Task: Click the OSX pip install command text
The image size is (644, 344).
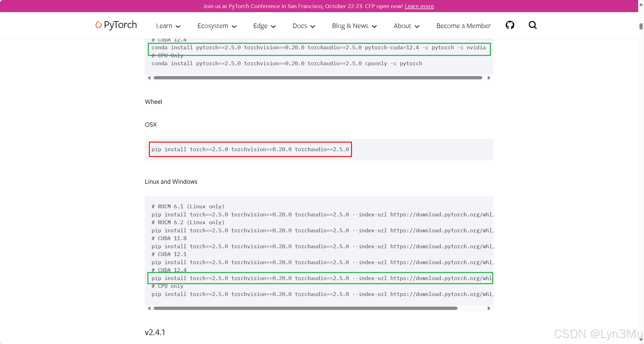Action: point(250,149)
